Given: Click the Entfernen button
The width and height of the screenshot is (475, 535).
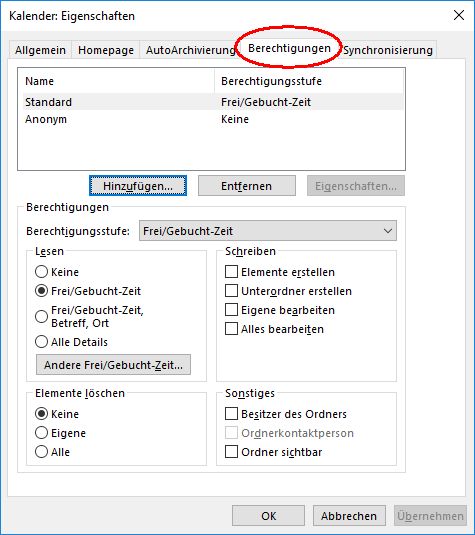Looking at the screenshot, I should [247, 186].
